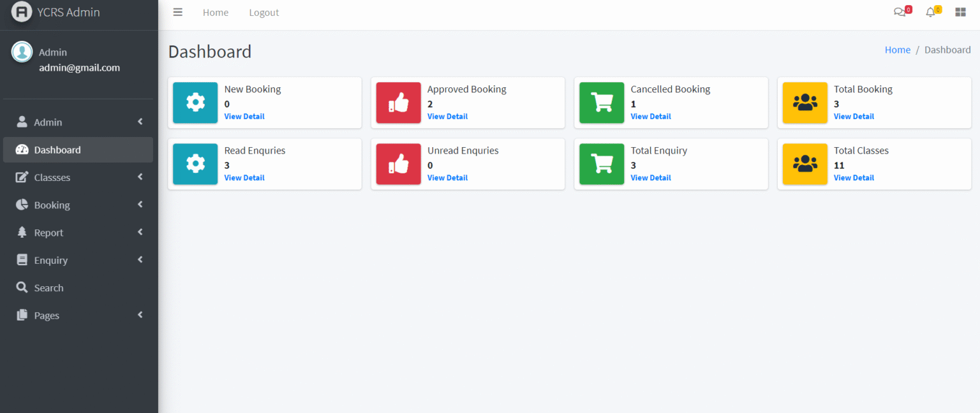Click the Approved Booking thumbs-up icon
The height and width of the screenshot is (413, 980).
(398, 103)
